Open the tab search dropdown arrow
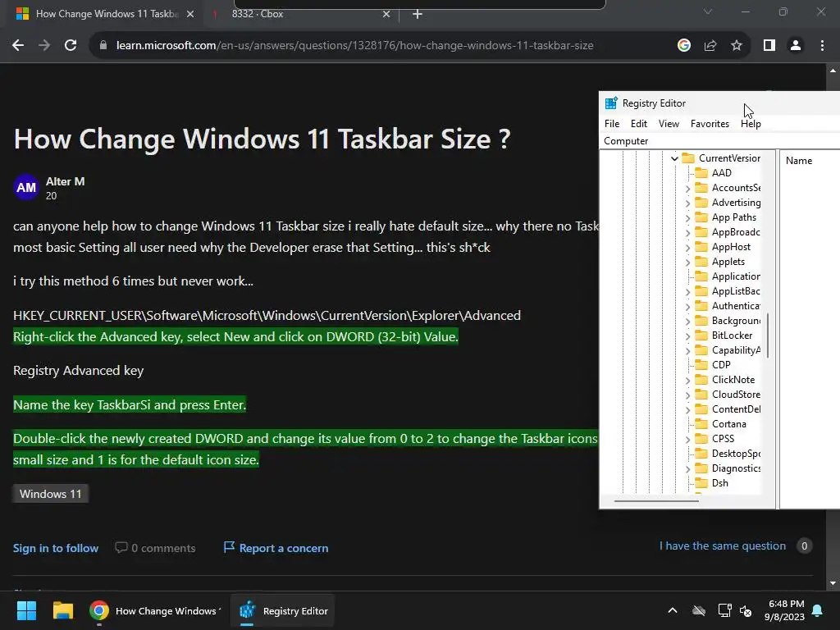Image resolution: width=840 pixels, height=630 pixels. 708,11
